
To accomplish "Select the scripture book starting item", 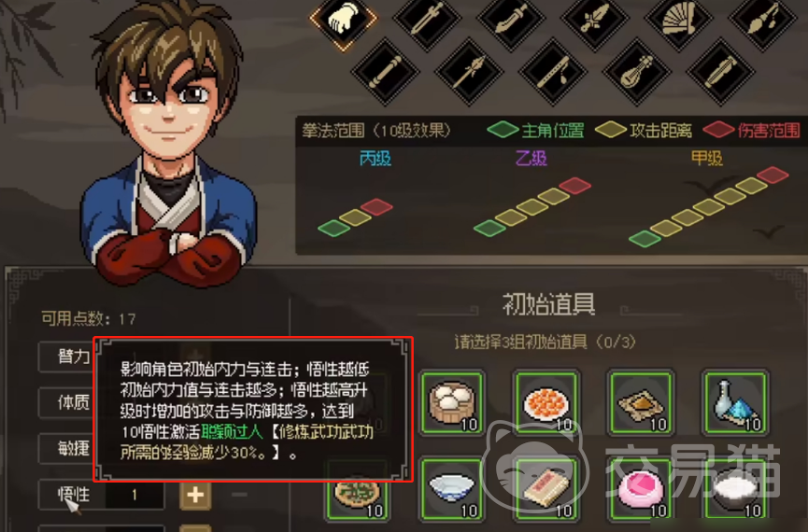I will pyautogui.click(x=546, y=488).
